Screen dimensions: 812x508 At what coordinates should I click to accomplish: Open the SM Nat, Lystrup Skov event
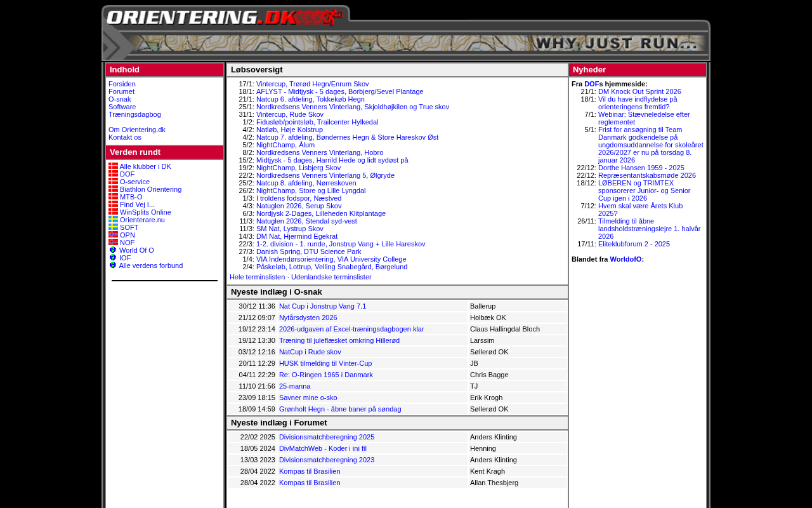click(289, 229)
